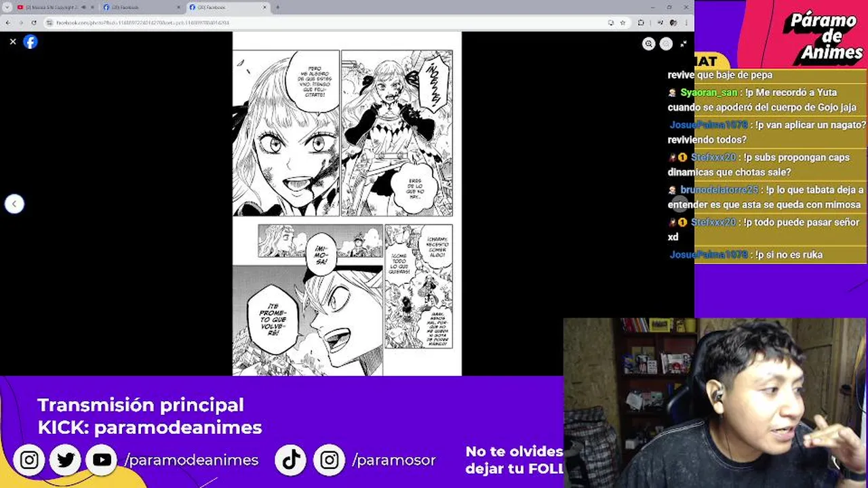Click the browser forward arrow

(x=20, y=22)
